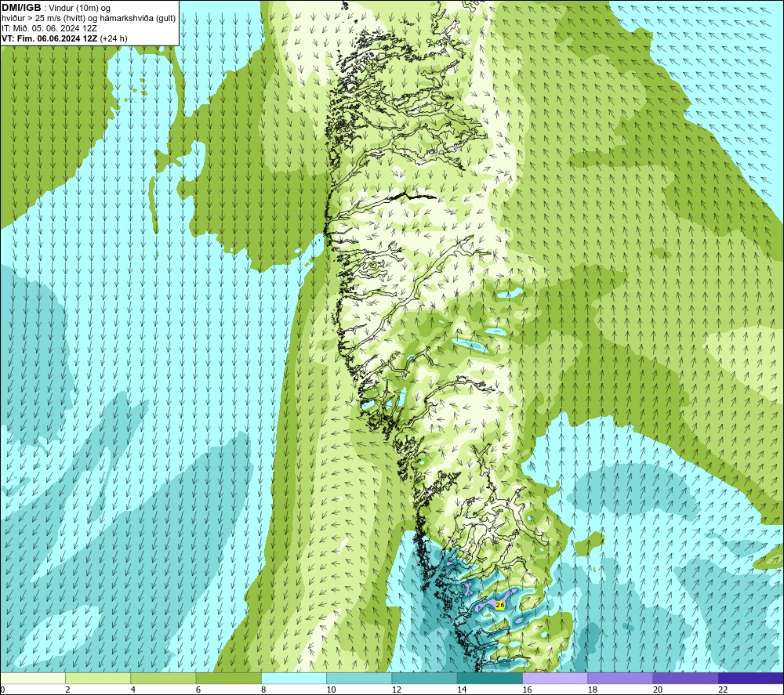Click the 18–20 m/s purple legend swatch
Image resolution: width=784 pixels, height=695 pixels.
[620, 678]
